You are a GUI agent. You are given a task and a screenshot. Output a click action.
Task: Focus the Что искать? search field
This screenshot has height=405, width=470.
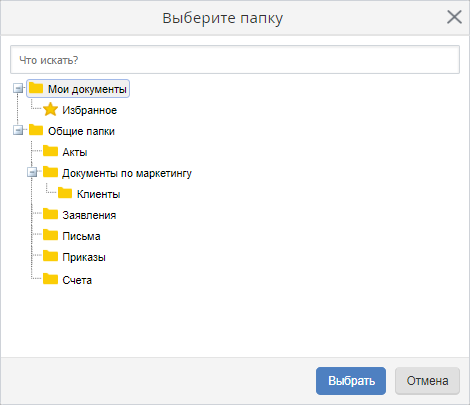point(235,60)
